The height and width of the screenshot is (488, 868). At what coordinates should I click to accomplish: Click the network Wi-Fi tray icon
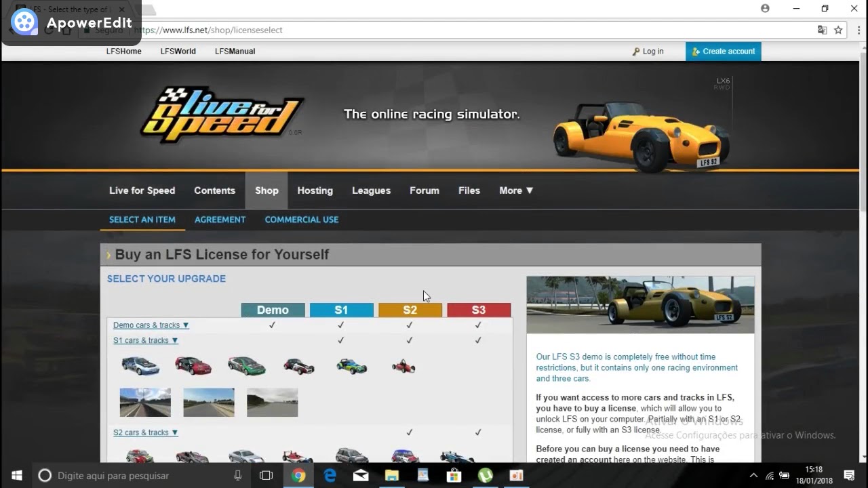tap(770, 476)
